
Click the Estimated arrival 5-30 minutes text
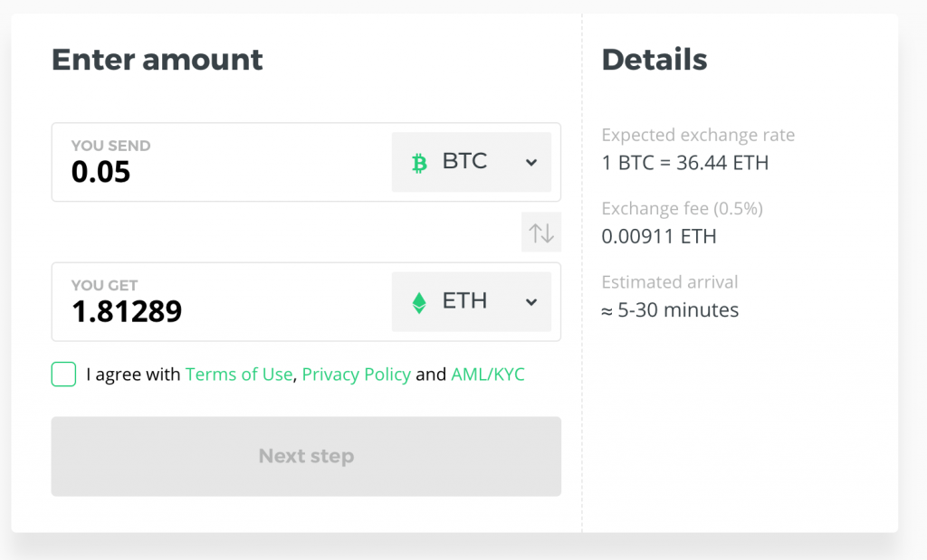coord(671,309)
